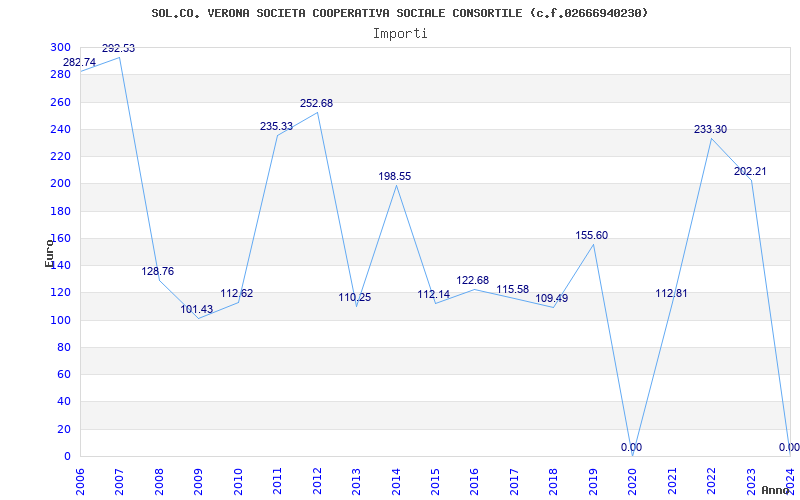Click the 235.33 data label
800x500 pixels.
(x=276, y=126)
